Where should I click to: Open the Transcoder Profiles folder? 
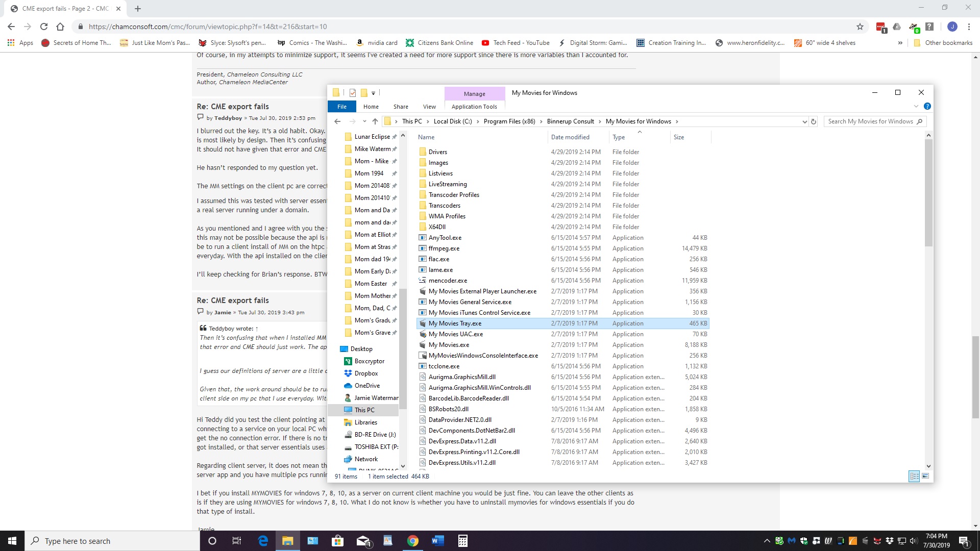(454, 195)
